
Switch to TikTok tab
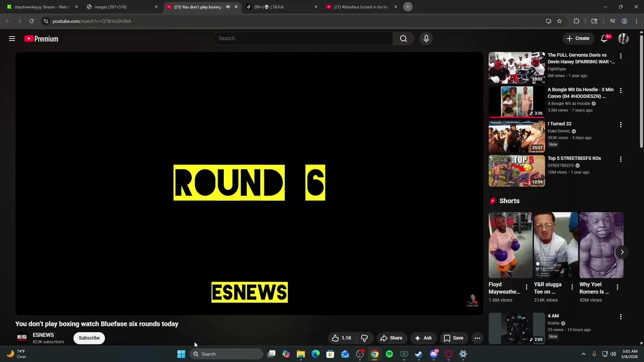[282, 7]
